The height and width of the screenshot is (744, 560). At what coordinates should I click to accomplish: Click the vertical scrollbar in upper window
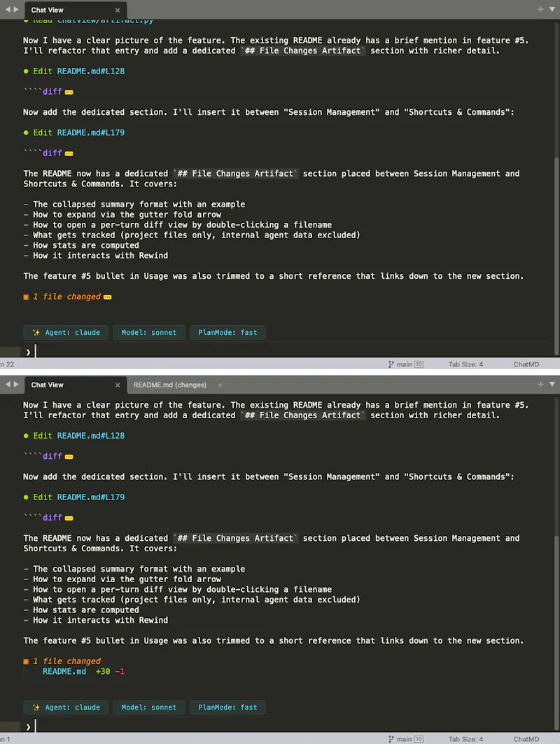pos(556,256)
